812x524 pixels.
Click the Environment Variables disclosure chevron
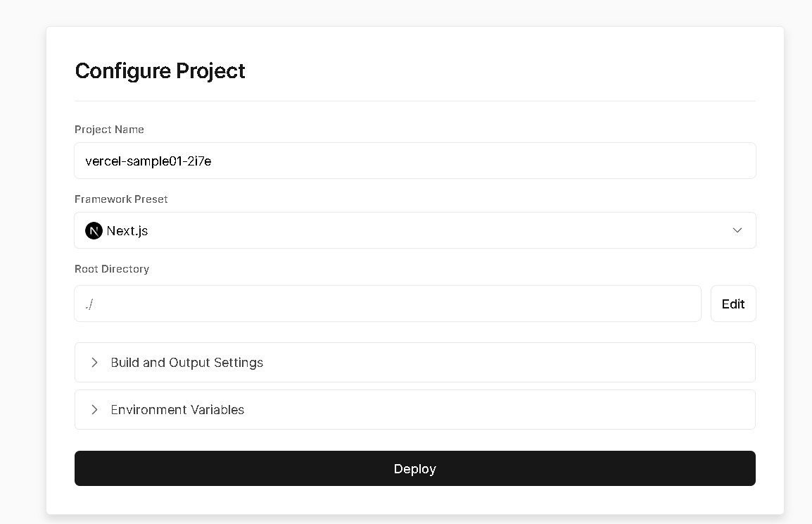click(94, 409)
